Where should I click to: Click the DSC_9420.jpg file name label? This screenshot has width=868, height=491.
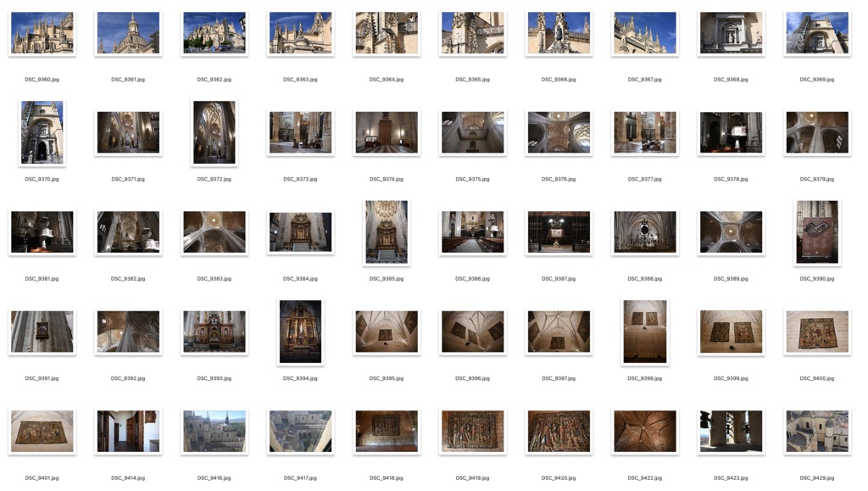click(559, 478)
